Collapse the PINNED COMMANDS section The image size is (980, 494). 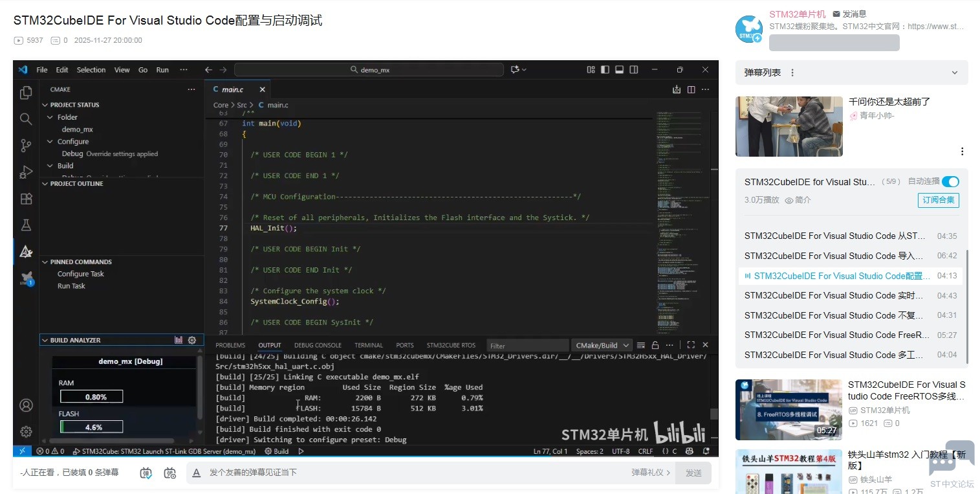[45, 262]
